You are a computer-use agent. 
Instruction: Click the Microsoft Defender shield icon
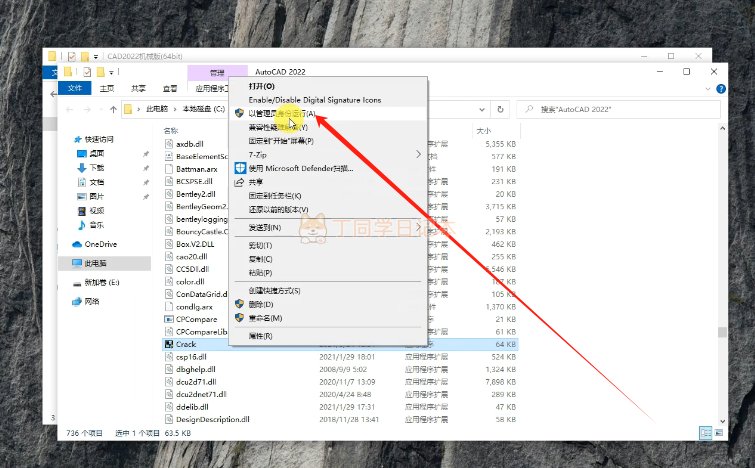[x=240, y=169]
